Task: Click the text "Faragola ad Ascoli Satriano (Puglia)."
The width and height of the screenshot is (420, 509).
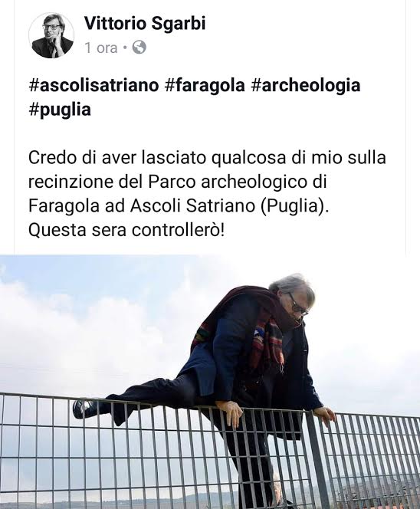Action: click(179, 205)
